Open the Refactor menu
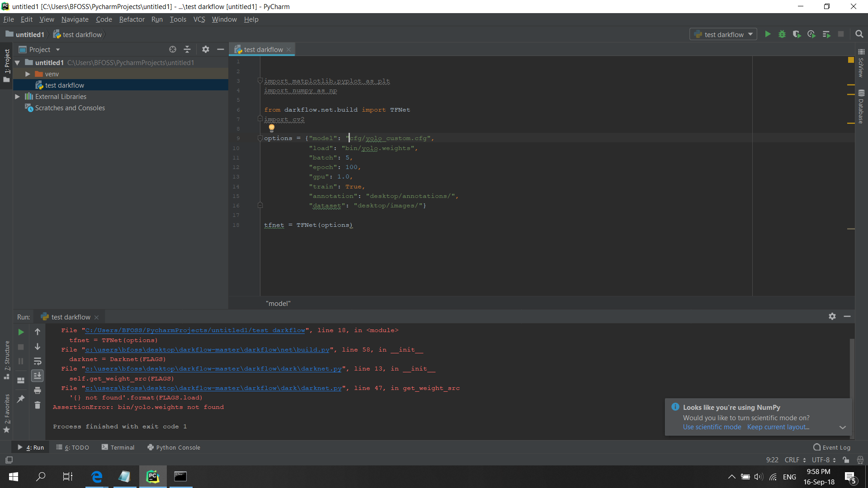The height and width of the screenshot is (488, 868). point(132,19)
